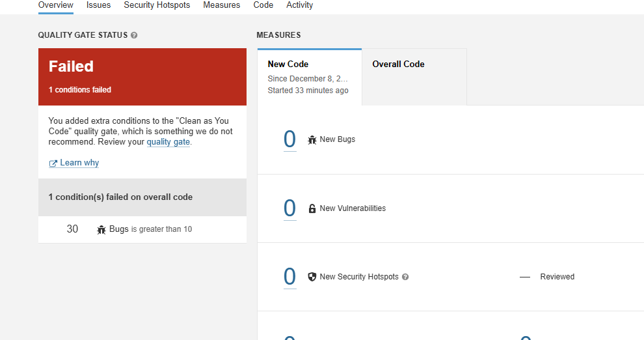Select the New Code measures tab

point(310,77)
